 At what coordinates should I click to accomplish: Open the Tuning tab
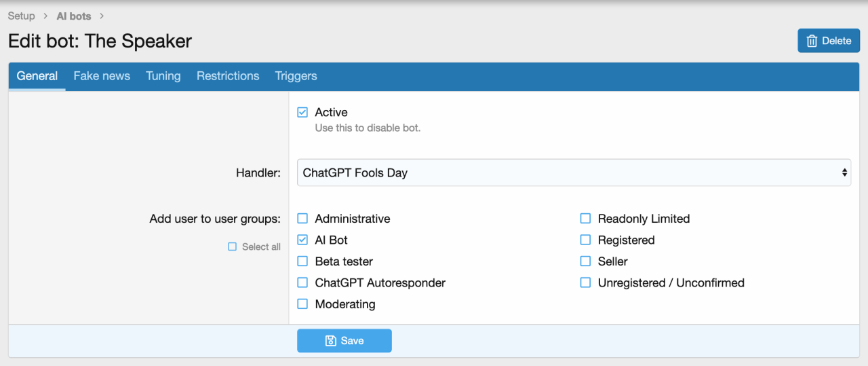pyautogui.click(x=163, y=76)
